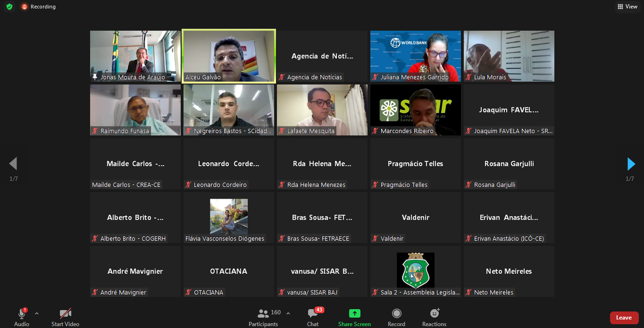Expand the chevron next to Participants

tap(288, 313)
